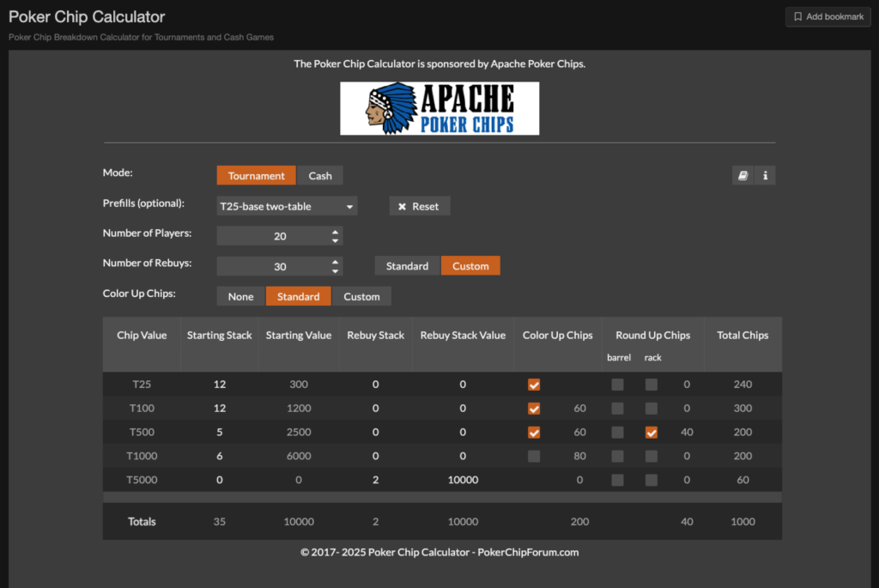Click the info icon button

pos(765,175)
